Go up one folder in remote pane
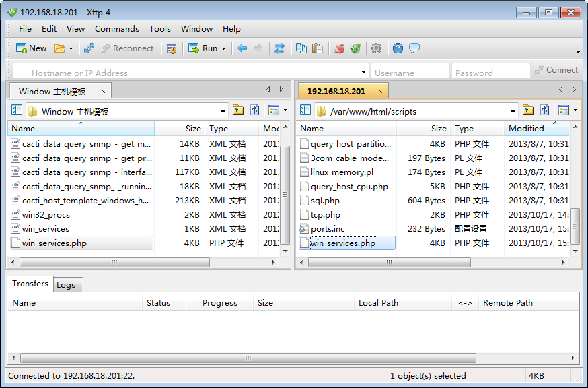 (x=528, y=110)
